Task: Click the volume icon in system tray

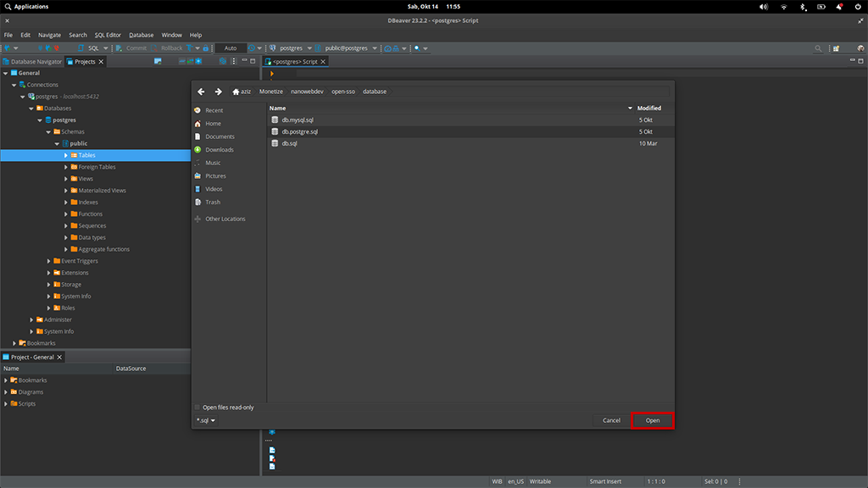Action: 764,7
